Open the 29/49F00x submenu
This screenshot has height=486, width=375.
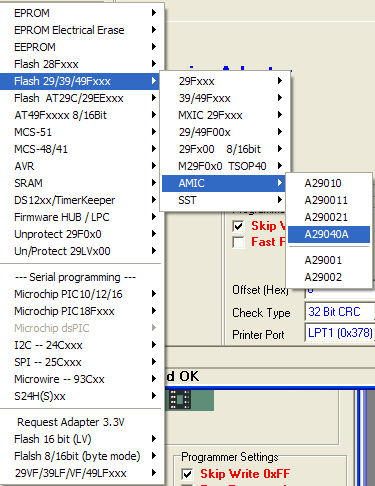(x=225, y=132)
